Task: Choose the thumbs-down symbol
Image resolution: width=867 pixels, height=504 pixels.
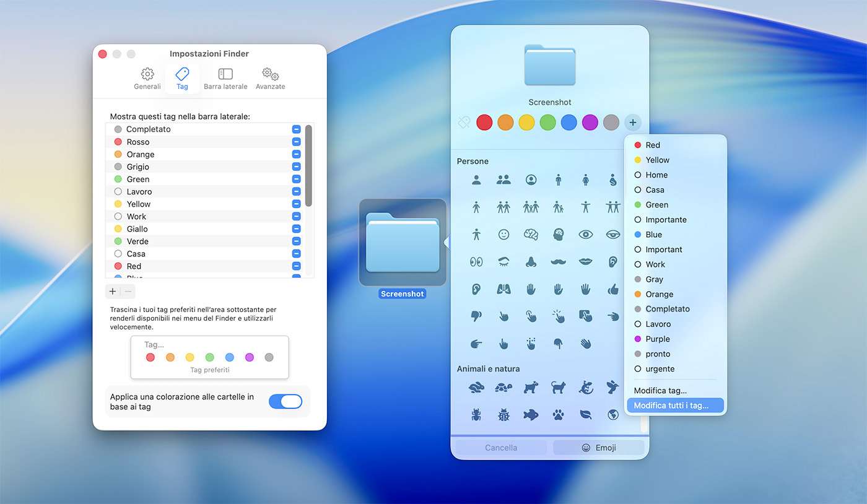Action: pyautogui.click(x=476, y=316)
